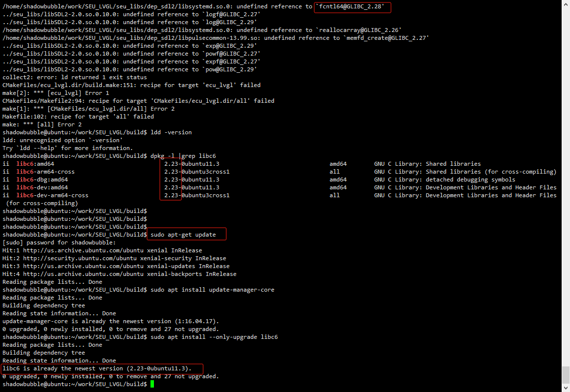Click the 'Hit:1' xenial InRelease line
This screenshot has width=570, height=392.
(x=102, y=250)
